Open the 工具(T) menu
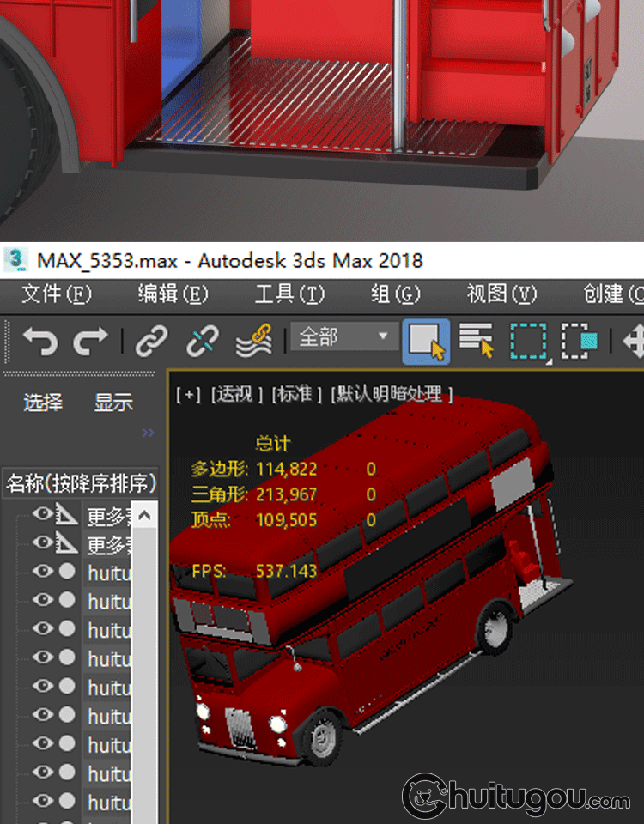This screenshot has width=644, height=824. click(289, 294)
